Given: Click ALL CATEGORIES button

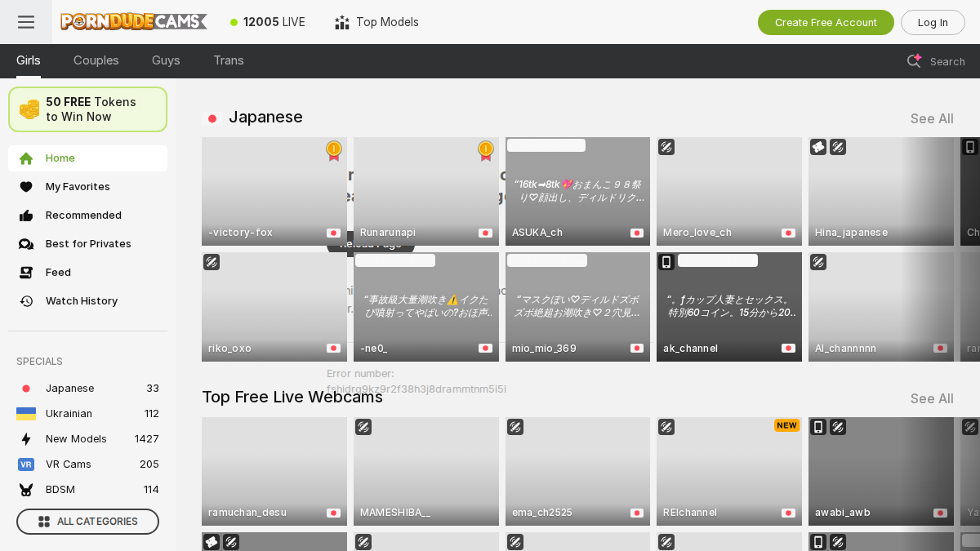Looking at the screenshot, I should 87,522.
